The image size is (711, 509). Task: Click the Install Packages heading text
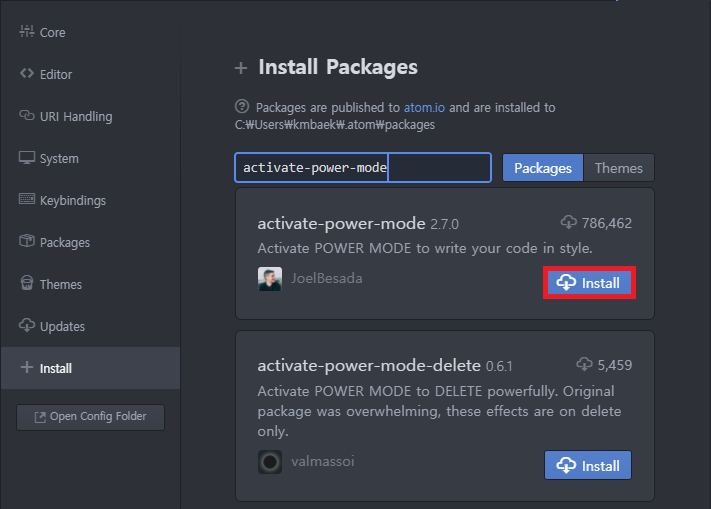click(338, 67)
